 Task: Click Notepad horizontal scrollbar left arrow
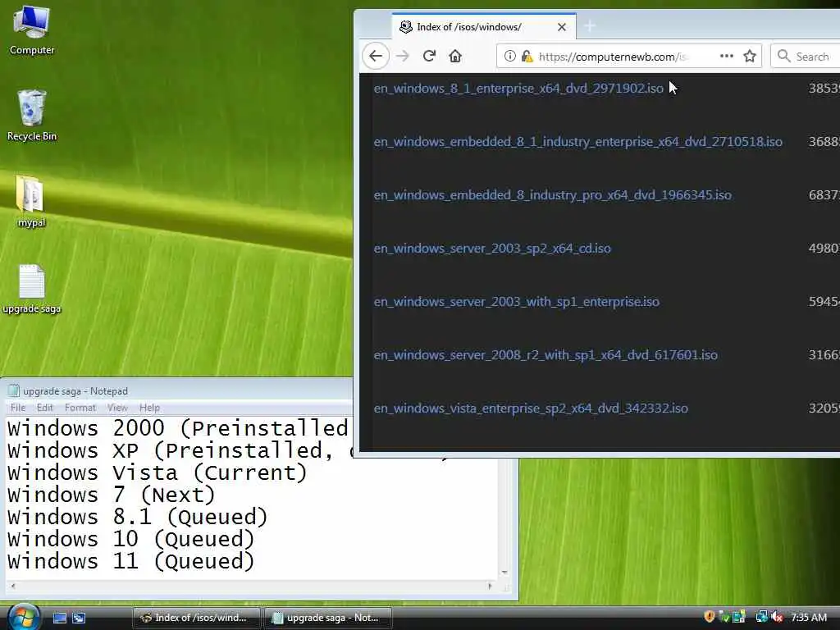(13, 586)
